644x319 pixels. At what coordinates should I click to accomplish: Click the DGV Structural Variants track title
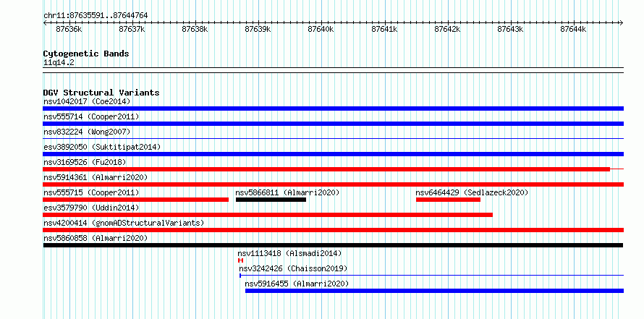101,93
